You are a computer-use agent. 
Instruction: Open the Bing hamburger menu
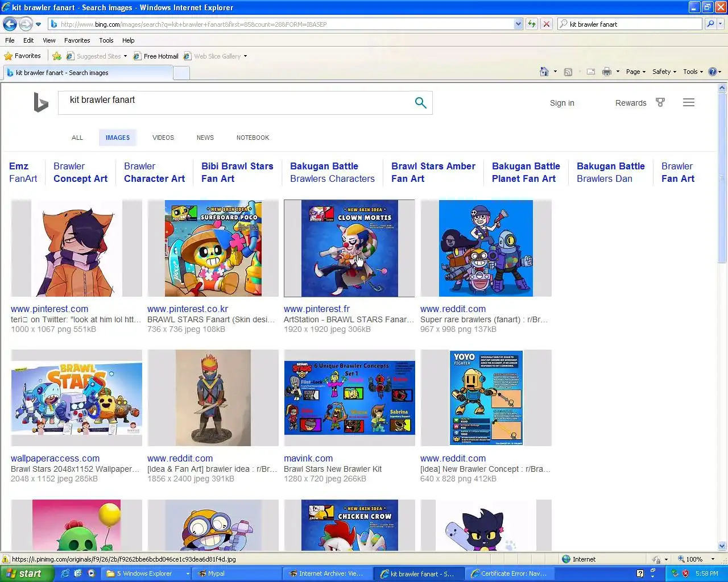tap(689, 103)
